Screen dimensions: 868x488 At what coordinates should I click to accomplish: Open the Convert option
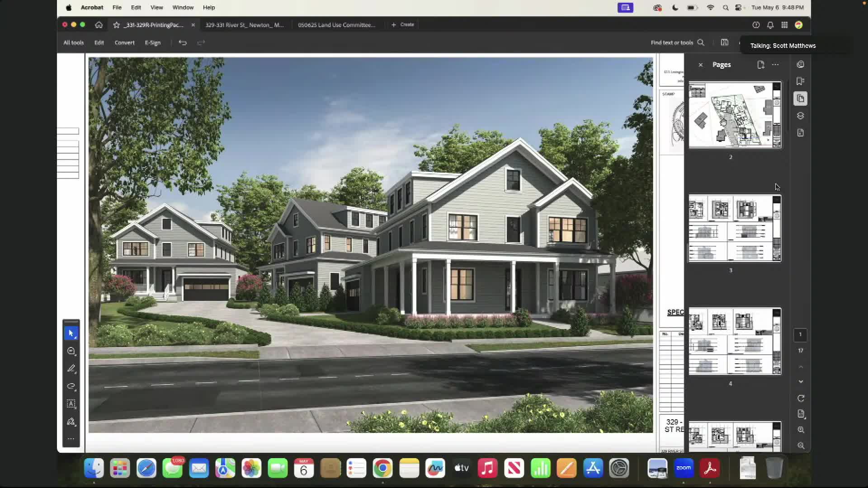[124, 42]
